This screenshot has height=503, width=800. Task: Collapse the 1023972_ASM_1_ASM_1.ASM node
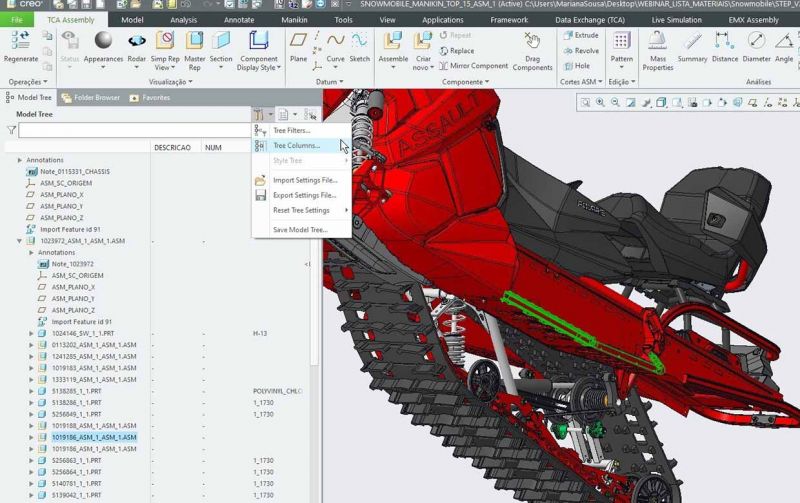(19, 241)
